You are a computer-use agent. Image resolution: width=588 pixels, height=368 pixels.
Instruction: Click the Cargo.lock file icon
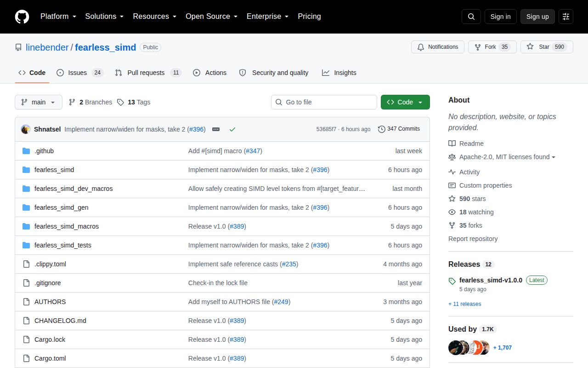pos(26,339)
